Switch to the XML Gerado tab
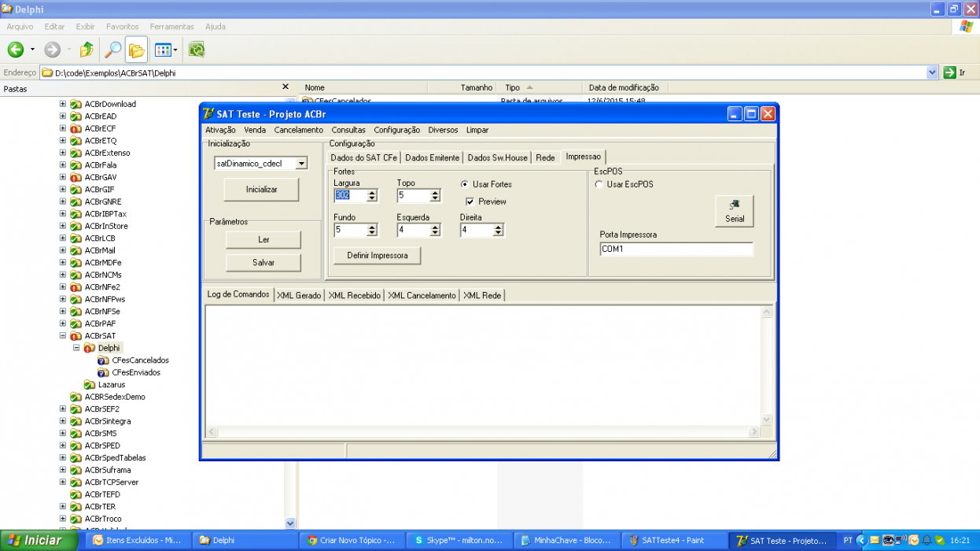The height and width of the screenshot is (551, 980). [x=299, y=295]
